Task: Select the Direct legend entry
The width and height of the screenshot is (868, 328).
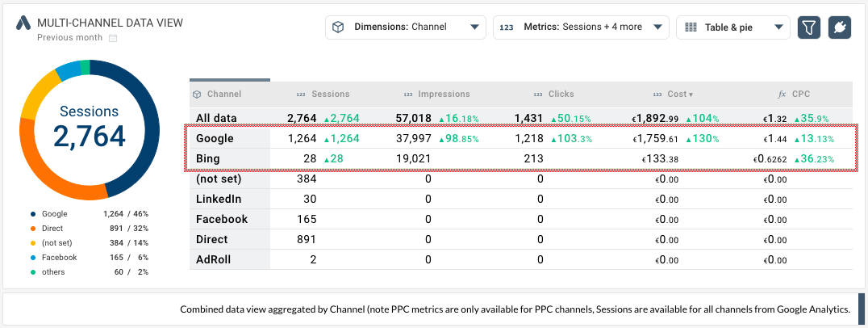Action: coord(89,229)
